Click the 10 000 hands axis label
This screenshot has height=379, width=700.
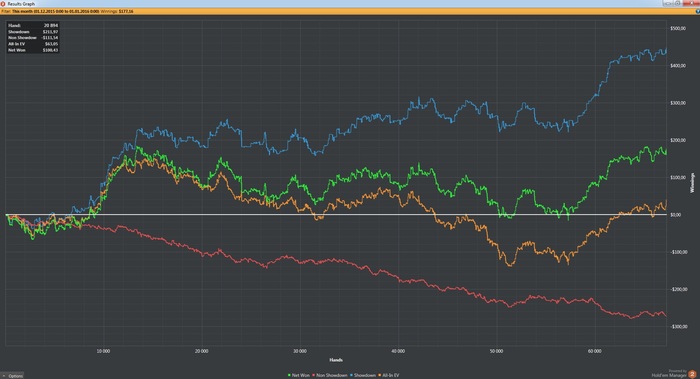(103, 351)
